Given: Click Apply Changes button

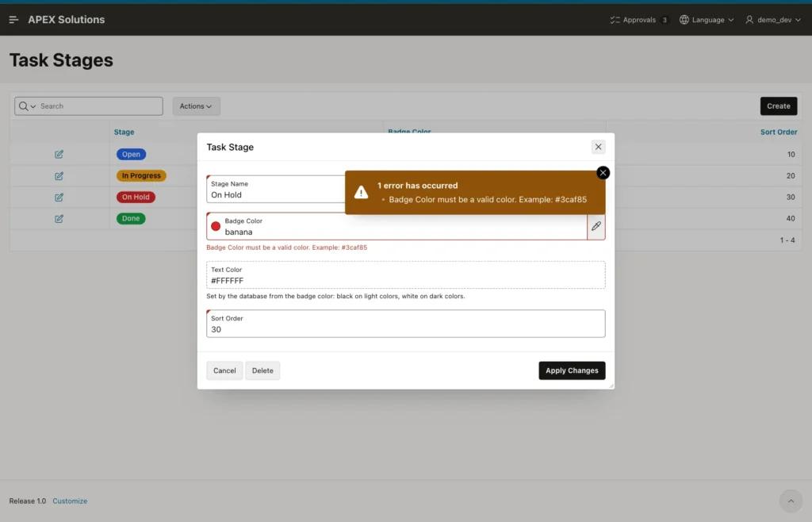Looking at the screenshot, I should point(572,370).
